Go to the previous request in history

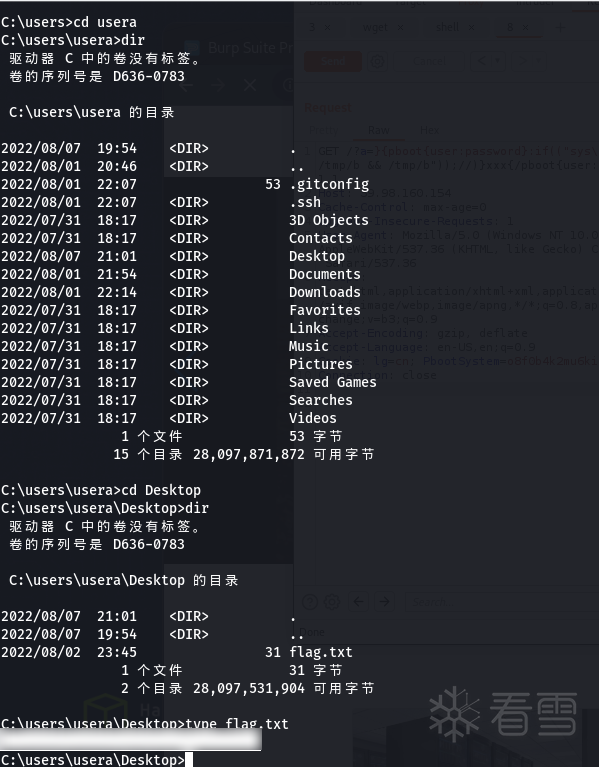pyautogui.click(x=482, y=61)
